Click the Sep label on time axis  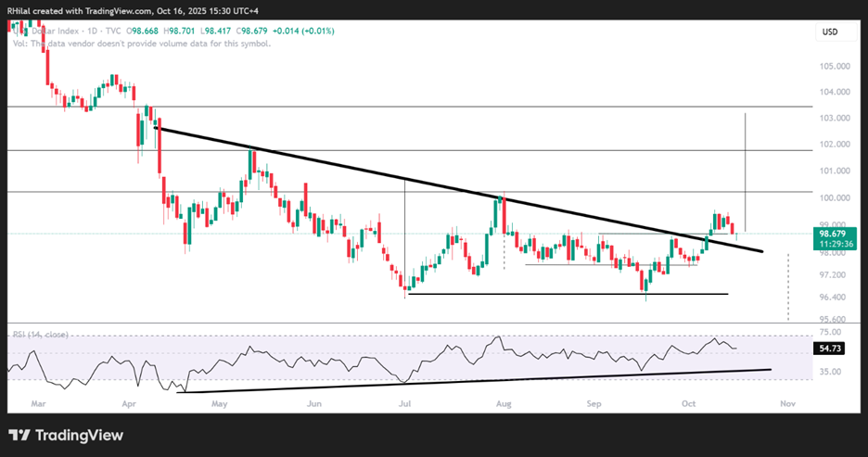tap(594, 404)
